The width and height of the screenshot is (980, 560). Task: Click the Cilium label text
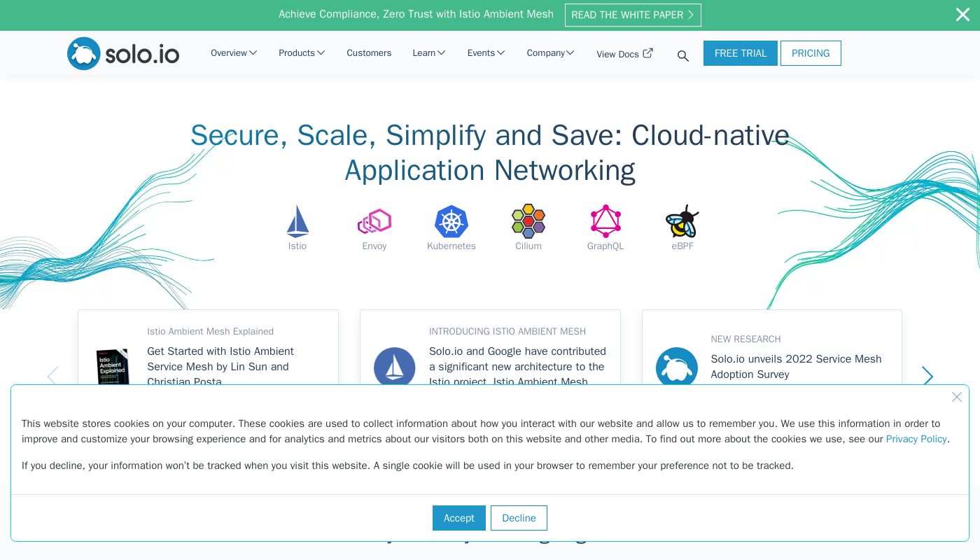528,246
